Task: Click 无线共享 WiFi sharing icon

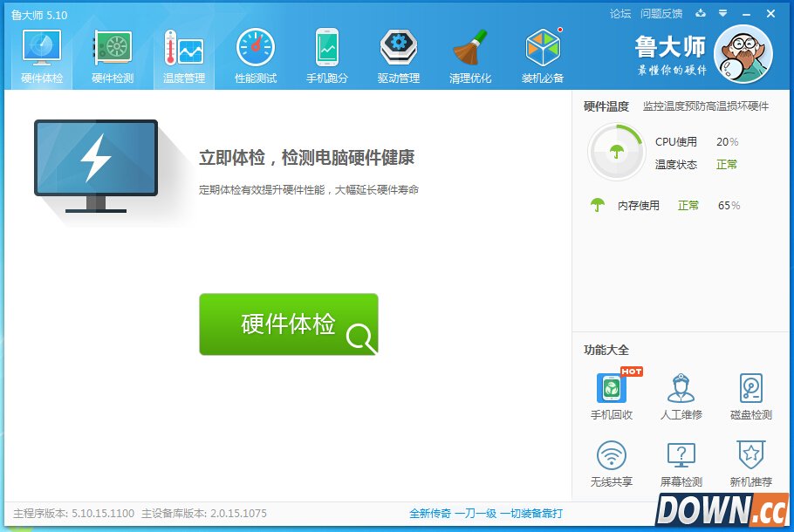Action: tap(612, 463)
